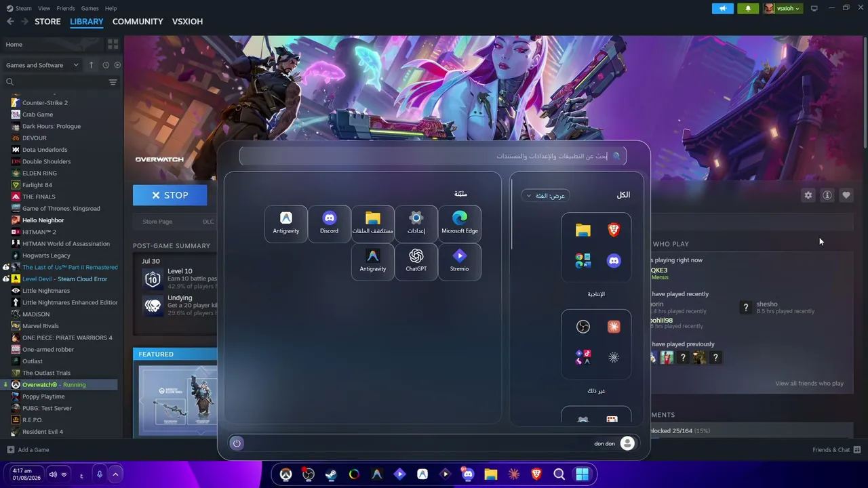Screen dimensions: 868x488
Task: Open the Help menu in Steam
Action: click(111, 8)
